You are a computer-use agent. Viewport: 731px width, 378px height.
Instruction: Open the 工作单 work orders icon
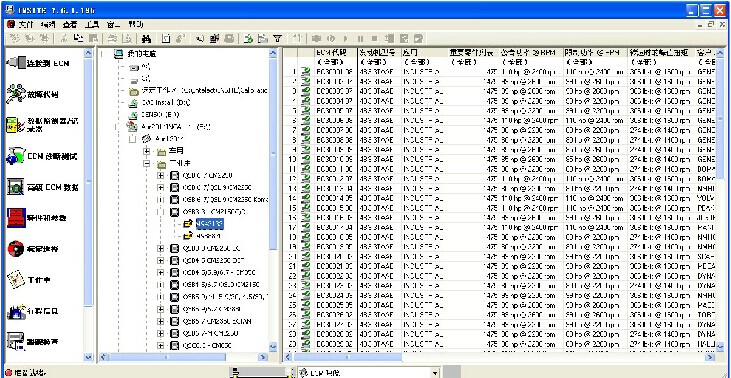[x=16, y=280]
